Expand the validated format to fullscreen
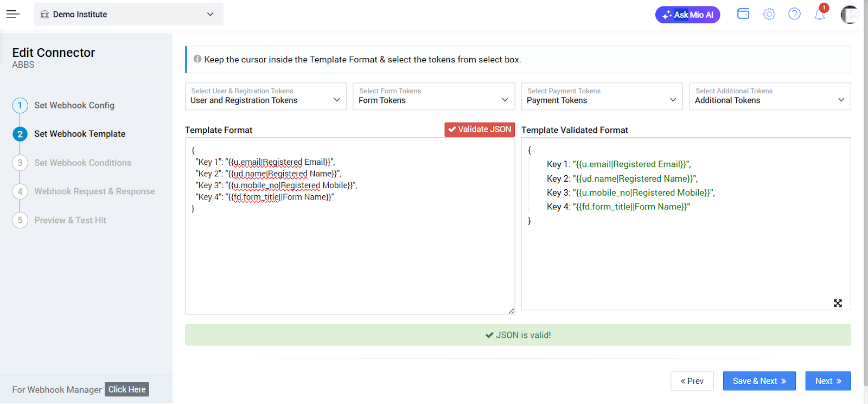The image size is (868, 404). point(838,303)
